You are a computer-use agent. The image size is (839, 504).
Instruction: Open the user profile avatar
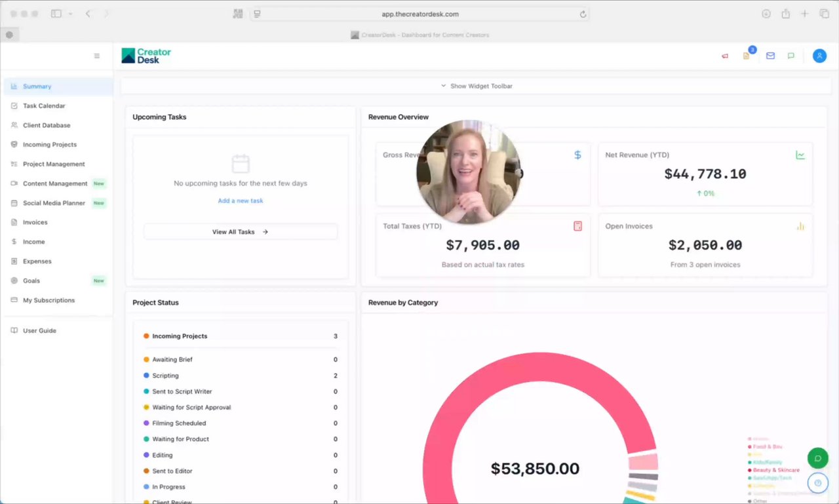click(x=819, y=56)
